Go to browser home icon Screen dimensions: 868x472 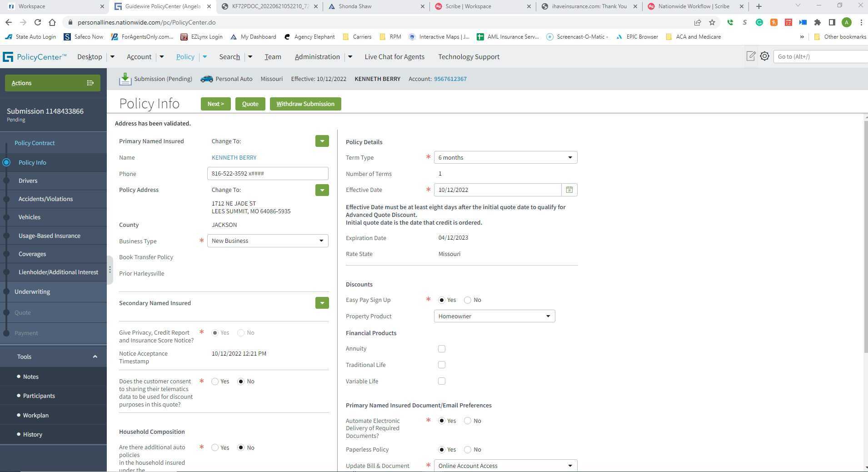[x=52, y=22]
